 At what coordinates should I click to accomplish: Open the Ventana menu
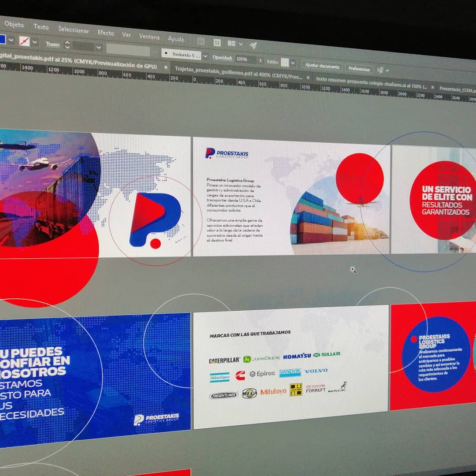coord(149,37)
